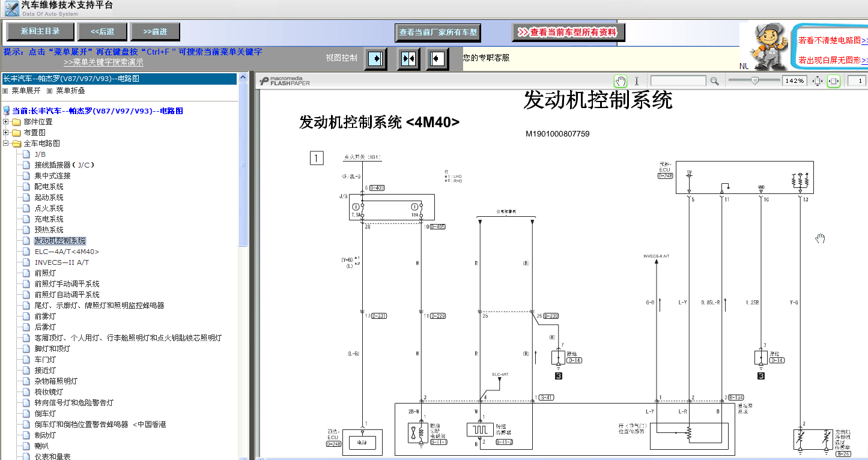Open 接线插接器 (J/C) diagram
The height and width of the screenshot is (460, 868).
click(x=65, y=165)
